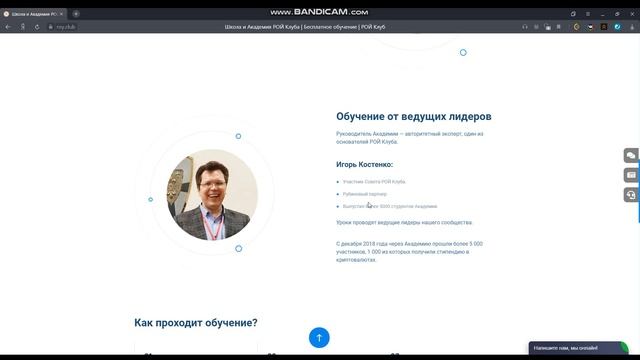Bookmark this page with the bookmark icon
The width and height of the screenshot is (640, 360).
(558, 27)
